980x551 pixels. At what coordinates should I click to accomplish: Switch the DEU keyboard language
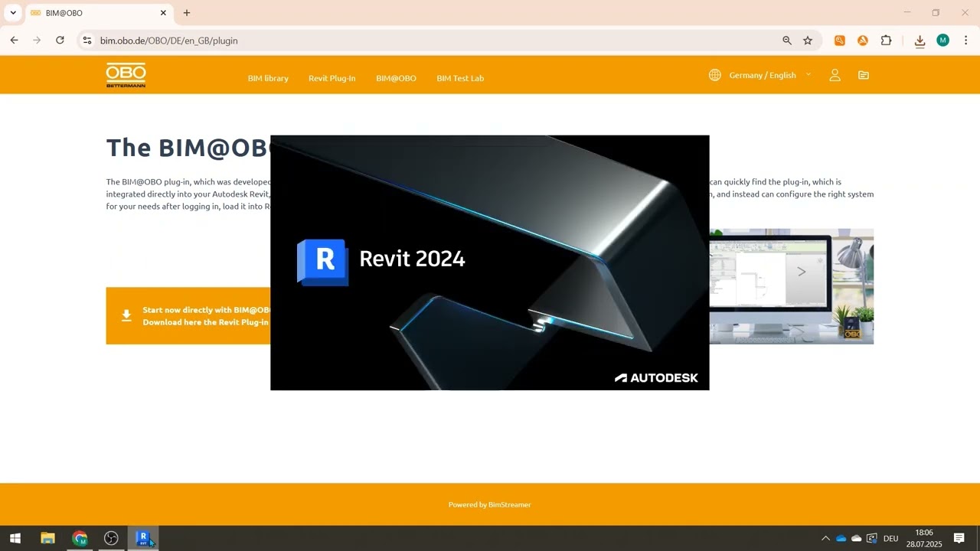pos(890,538)
